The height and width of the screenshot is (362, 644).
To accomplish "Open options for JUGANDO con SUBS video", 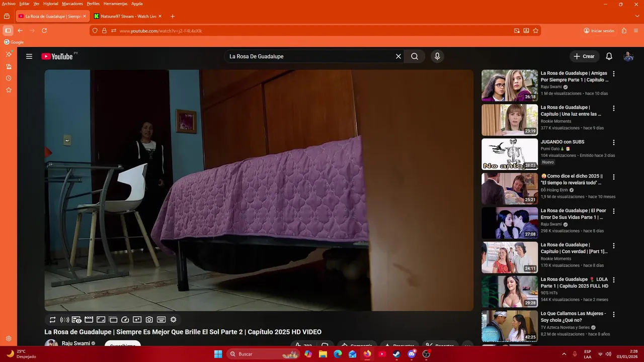I will tap(613, 143).
